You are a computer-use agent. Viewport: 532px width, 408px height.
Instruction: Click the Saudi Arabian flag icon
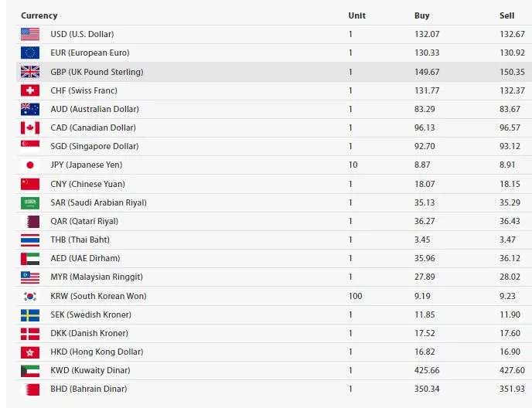click(x=30, y=202)
